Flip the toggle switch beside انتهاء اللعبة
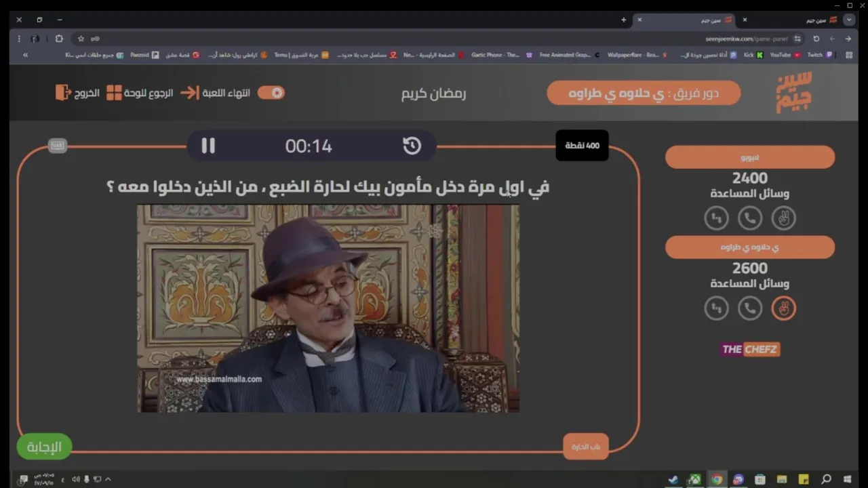Screen dimensions: 868x488 point(271,93)
